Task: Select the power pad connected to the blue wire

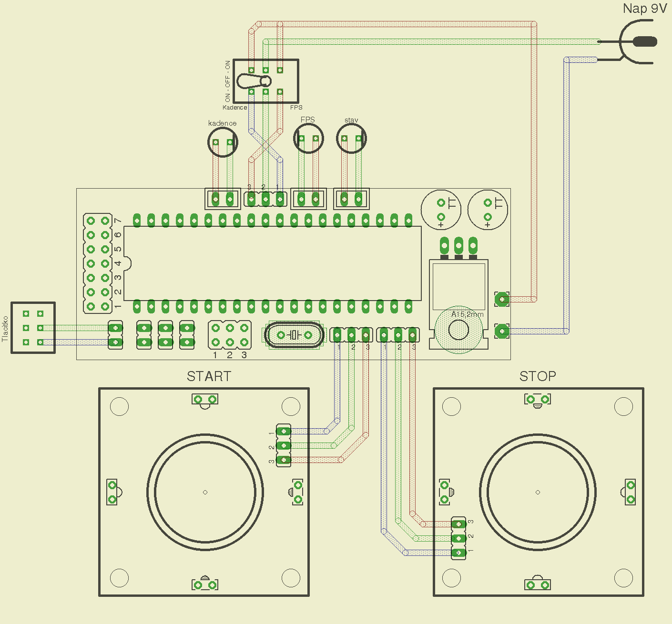Action: coord(502,331)
